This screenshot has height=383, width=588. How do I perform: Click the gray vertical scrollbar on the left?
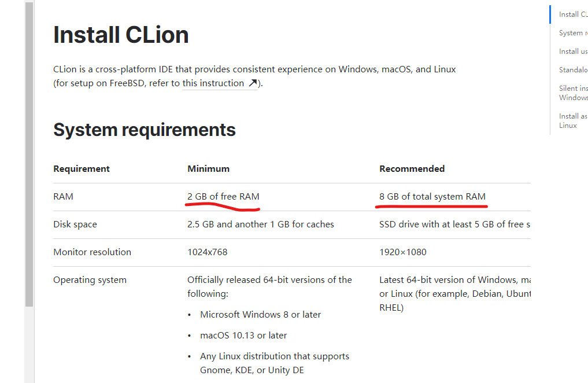click(29, 156)
